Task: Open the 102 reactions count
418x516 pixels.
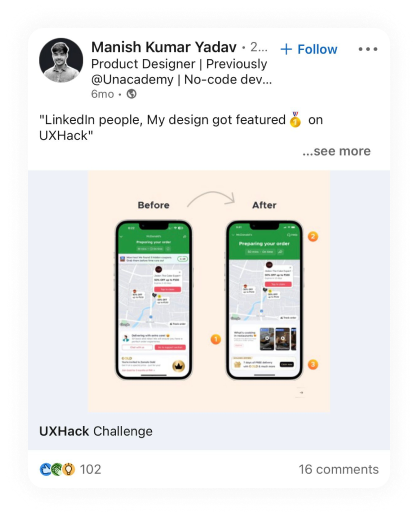Action: [x=90, y=469]
